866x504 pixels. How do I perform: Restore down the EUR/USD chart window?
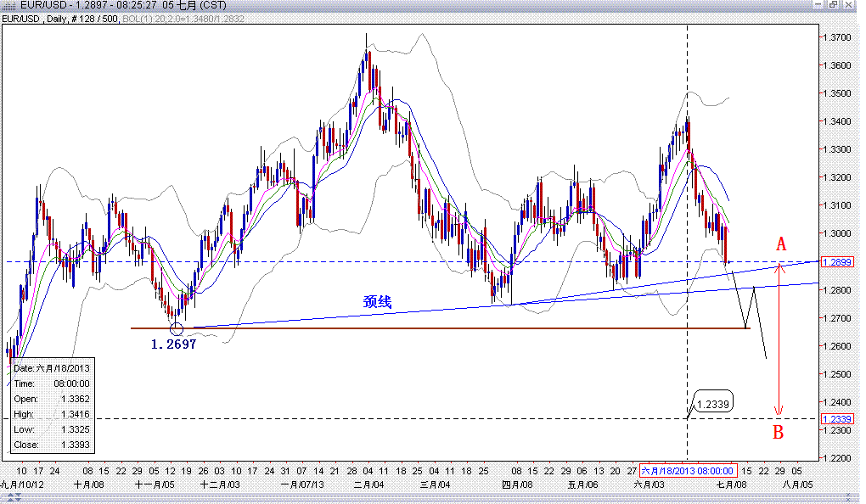(834, 5)
